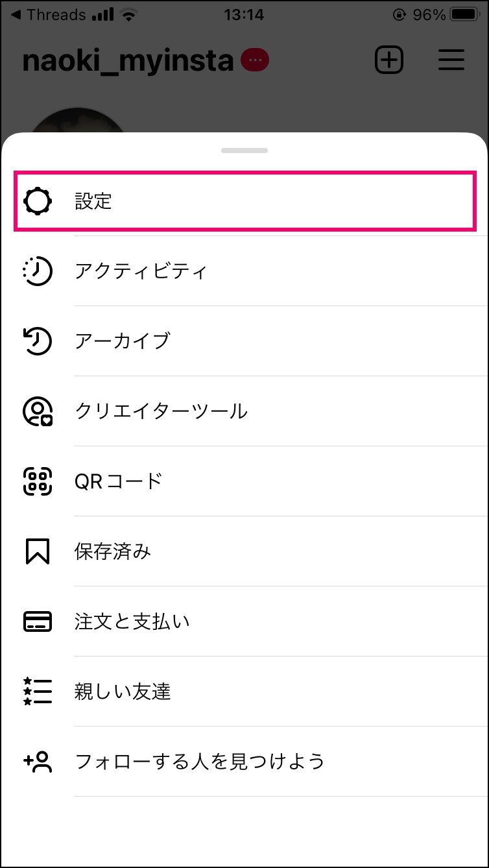
Task: Tap the hamburger menu icon
Action: [451, 60]
